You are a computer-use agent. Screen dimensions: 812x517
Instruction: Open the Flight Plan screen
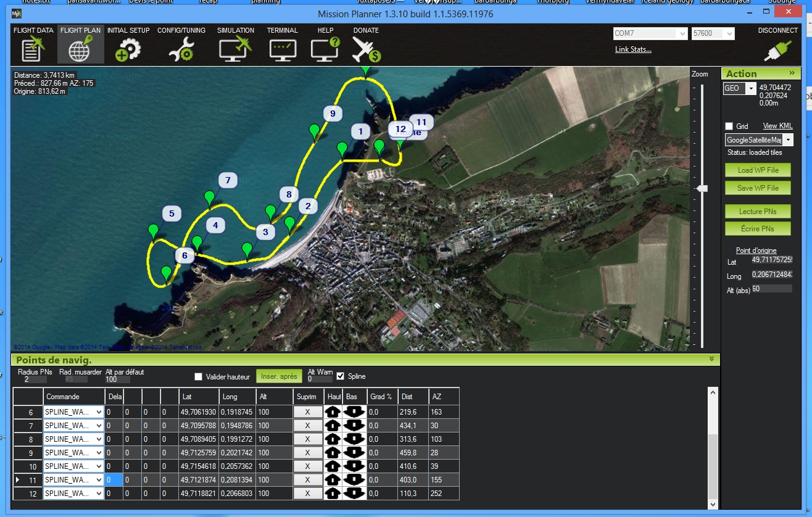pos(80,44)
